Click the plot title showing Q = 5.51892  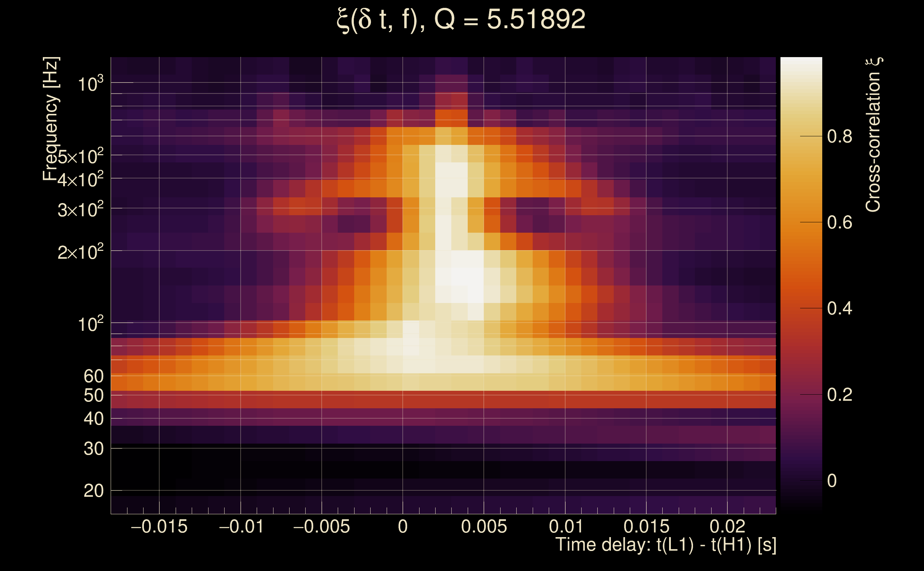(x=461, y=20)
